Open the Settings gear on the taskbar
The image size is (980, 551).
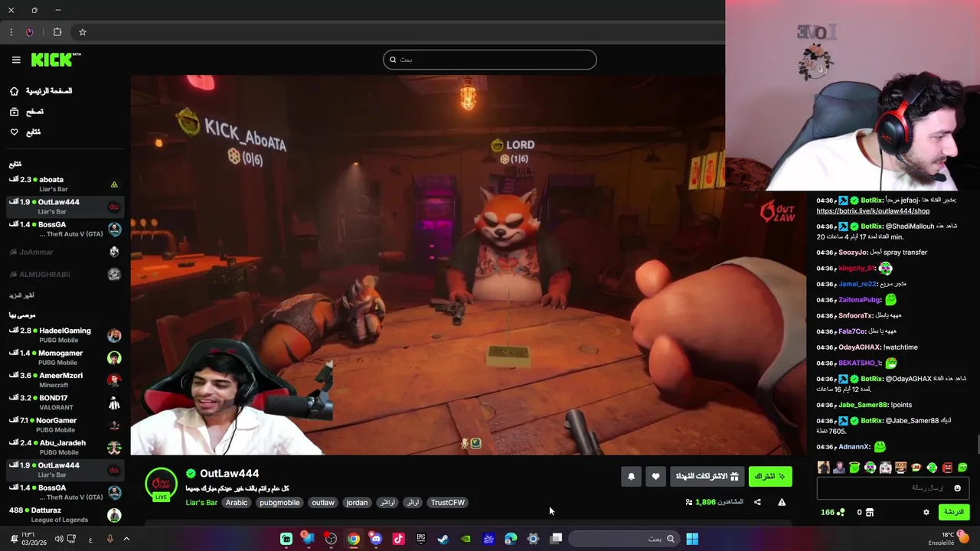533,539
